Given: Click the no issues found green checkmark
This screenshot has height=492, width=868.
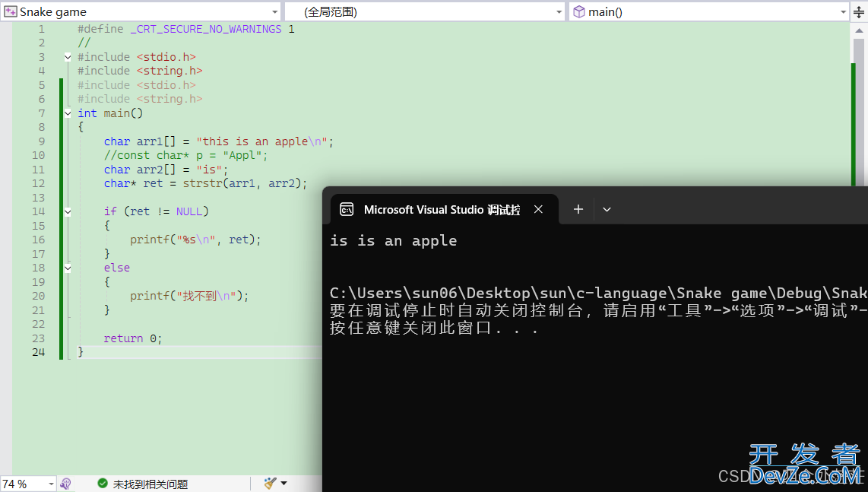Looking at the screenshot, I should click(x=103, y=483).
